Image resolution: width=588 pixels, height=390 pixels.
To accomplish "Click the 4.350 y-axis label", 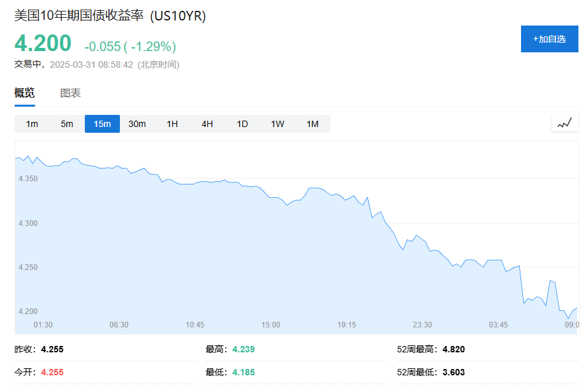I will pos(28,179).
